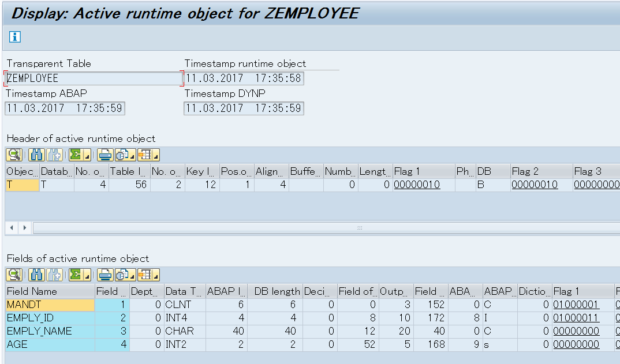Viewport: 620px width, 364px height.
Task: Click Find Next icon in Fields toolbar
Action: point(55,275)
